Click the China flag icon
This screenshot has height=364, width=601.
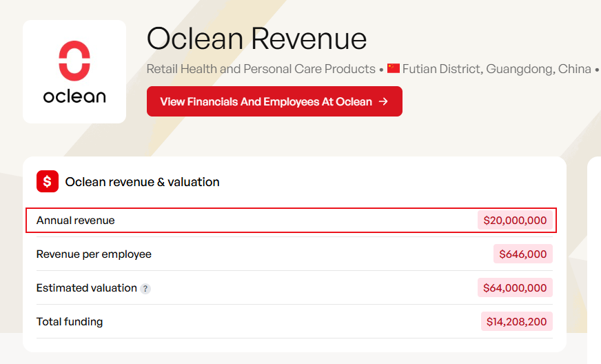[394, 69]
